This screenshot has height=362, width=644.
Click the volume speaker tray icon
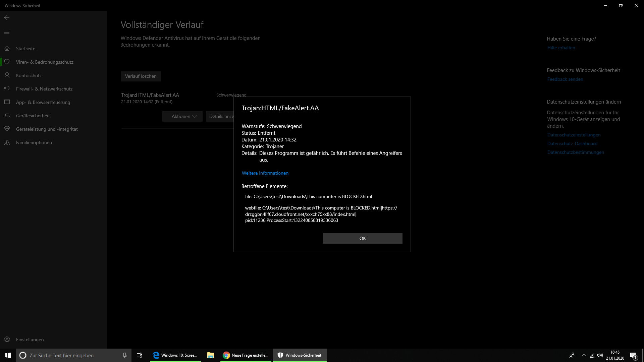tap(600, 355)
